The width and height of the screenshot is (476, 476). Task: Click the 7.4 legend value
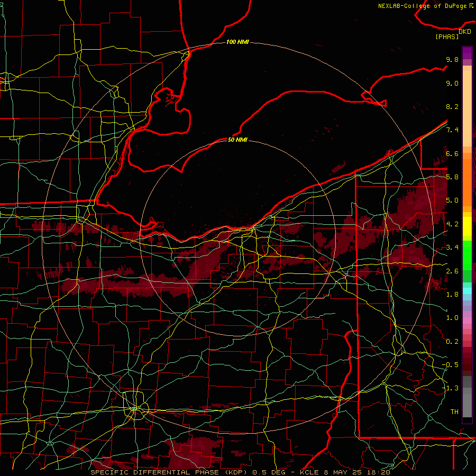pos(452,130)
